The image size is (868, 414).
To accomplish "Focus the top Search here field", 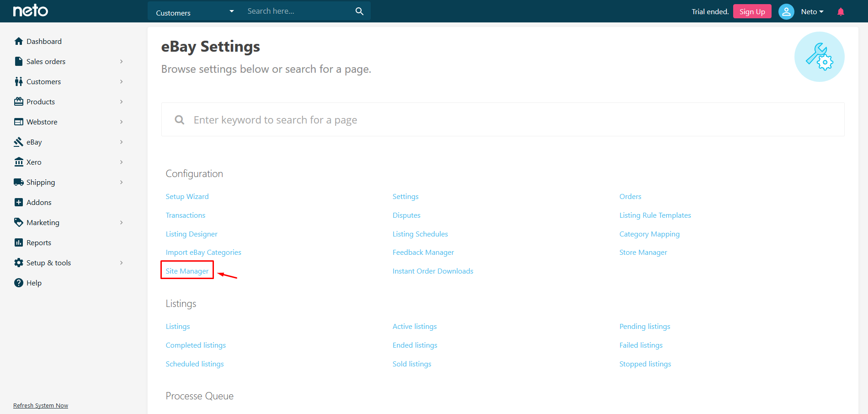I will click(x=297, y=11).
